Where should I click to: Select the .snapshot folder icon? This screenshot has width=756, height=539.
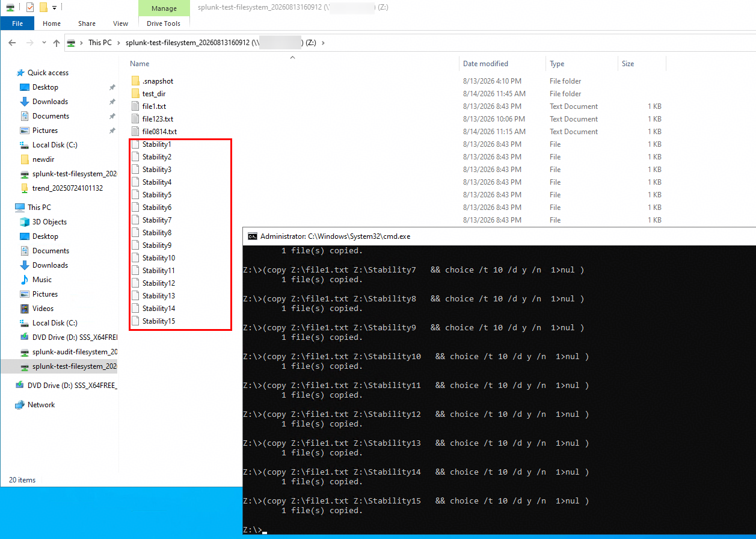coord(135,81)
